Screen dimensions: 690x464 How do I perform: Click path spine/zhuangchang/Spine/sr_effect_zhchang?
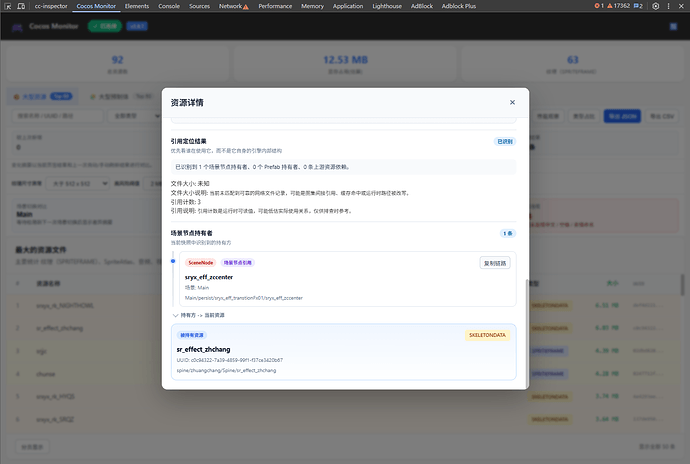(226, 370)
